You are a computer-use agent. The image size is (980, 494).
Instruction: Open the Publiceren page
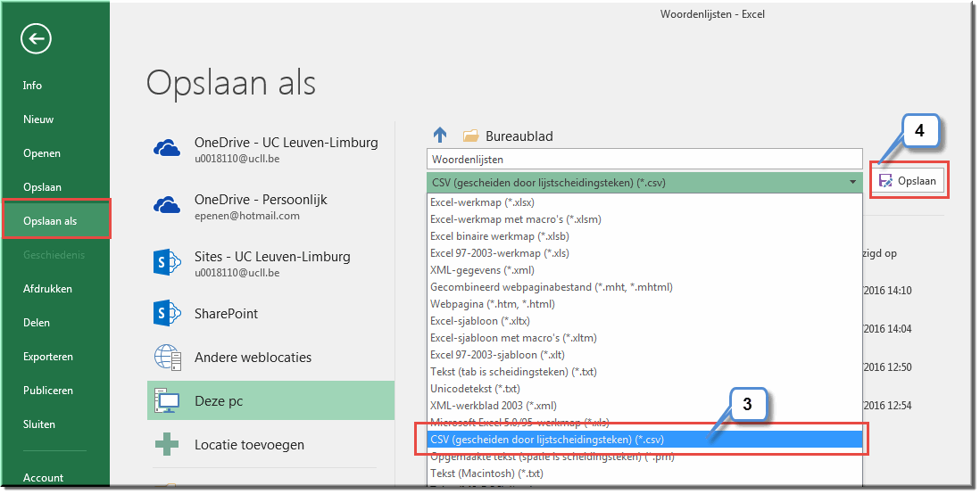[x=48, y=391]
